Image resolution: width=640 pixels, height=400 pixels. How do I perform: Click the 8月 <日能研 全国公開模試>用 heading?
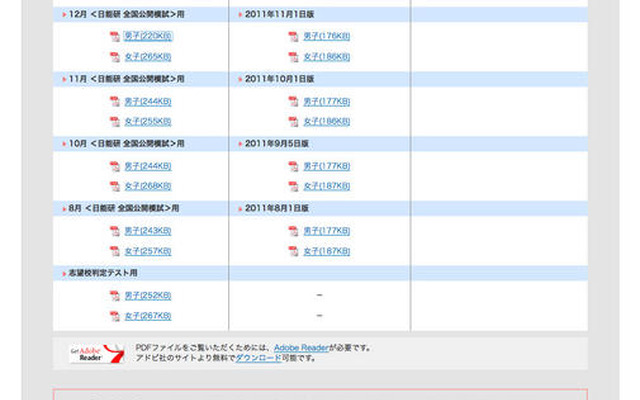coord(124,208)
